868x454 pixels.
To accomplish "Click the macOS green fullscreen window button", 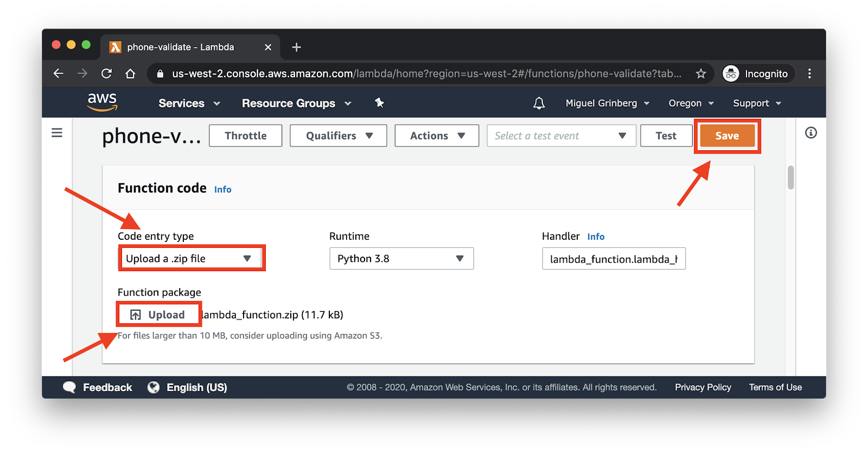I will coord(86,44).
